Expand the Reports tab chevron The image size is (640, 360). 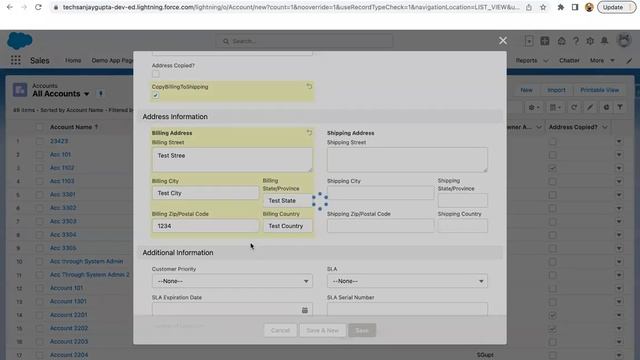546,60
